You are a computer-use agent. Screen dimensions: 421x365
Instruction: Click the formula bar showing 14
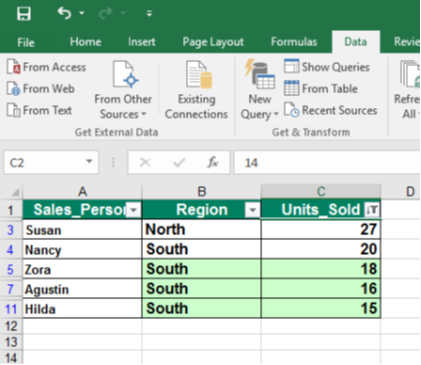tap(327, 163)
